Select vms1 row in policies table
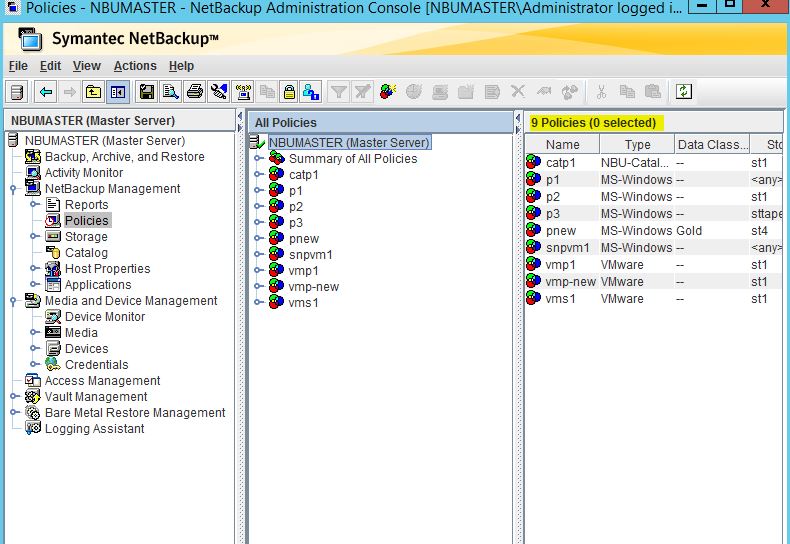Viewport: 790px width, 544px height. [653, 299]
